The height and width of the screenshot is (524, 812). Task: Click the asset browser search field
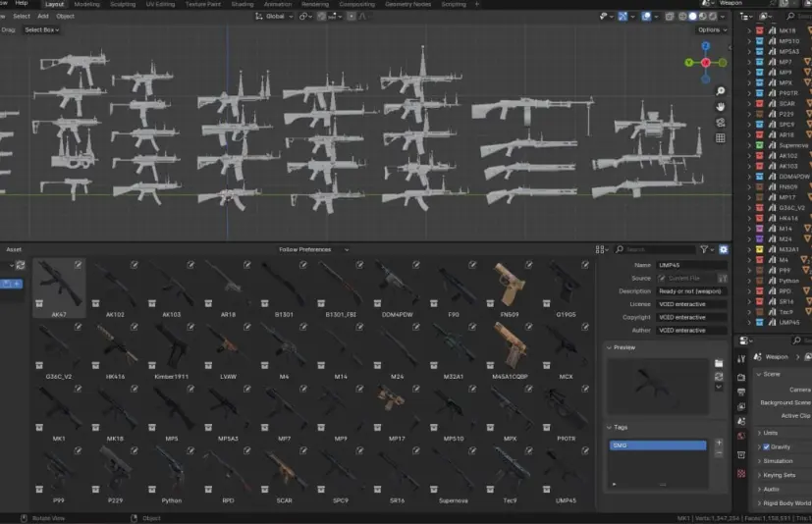coord(656,249)
